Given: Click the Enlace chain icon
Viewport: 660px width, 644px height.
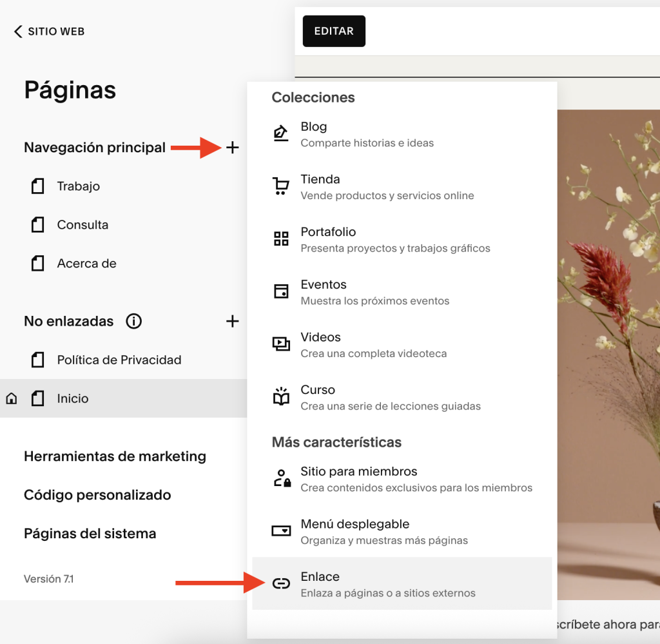Looking at the screenshot, I should click(x=281, y=583).
